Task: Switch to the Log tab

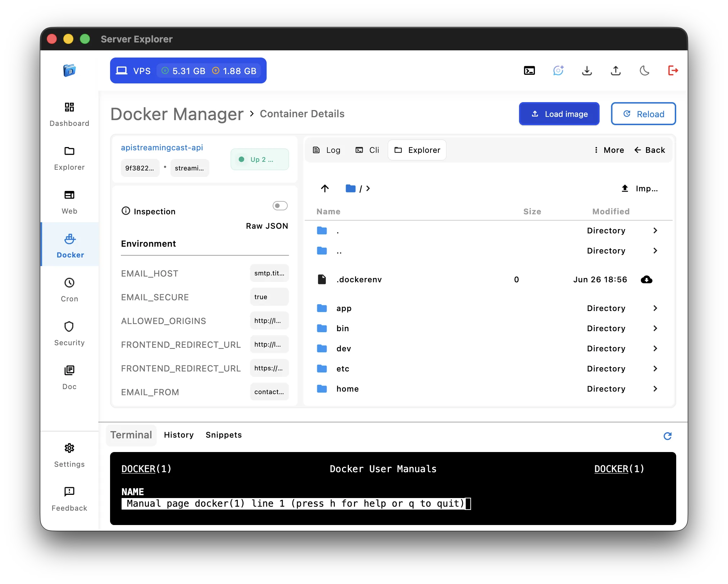Action: point(327,150)
